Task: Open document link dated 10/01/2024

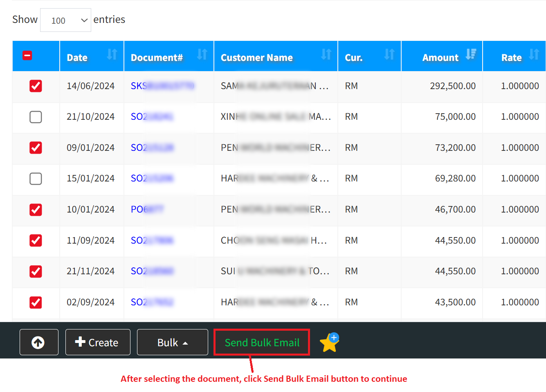Action: point(146,209)
